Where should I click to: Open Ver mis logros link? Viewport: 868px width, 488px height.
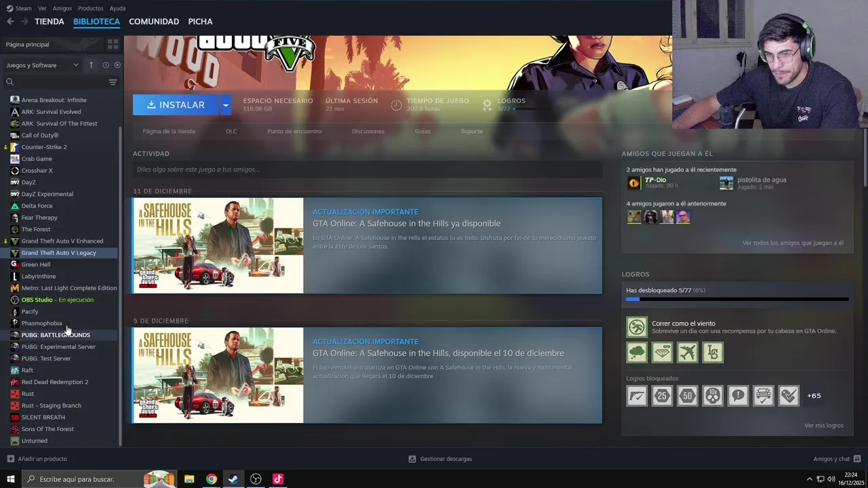coord(824,426)
